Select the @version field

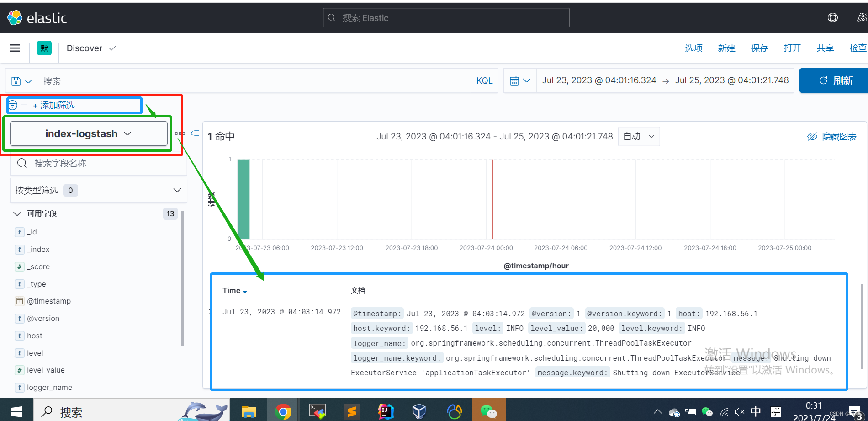click(x=43, y=318)
